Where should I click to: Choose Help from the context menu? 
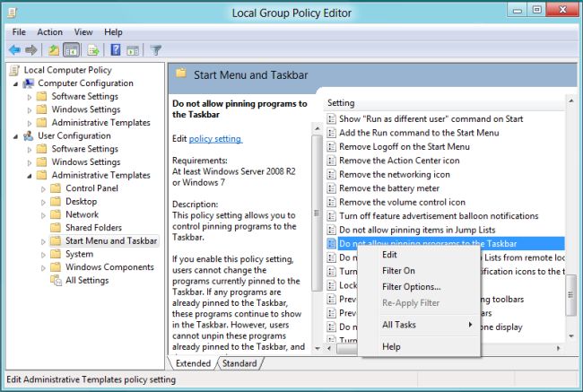[419, 346]
